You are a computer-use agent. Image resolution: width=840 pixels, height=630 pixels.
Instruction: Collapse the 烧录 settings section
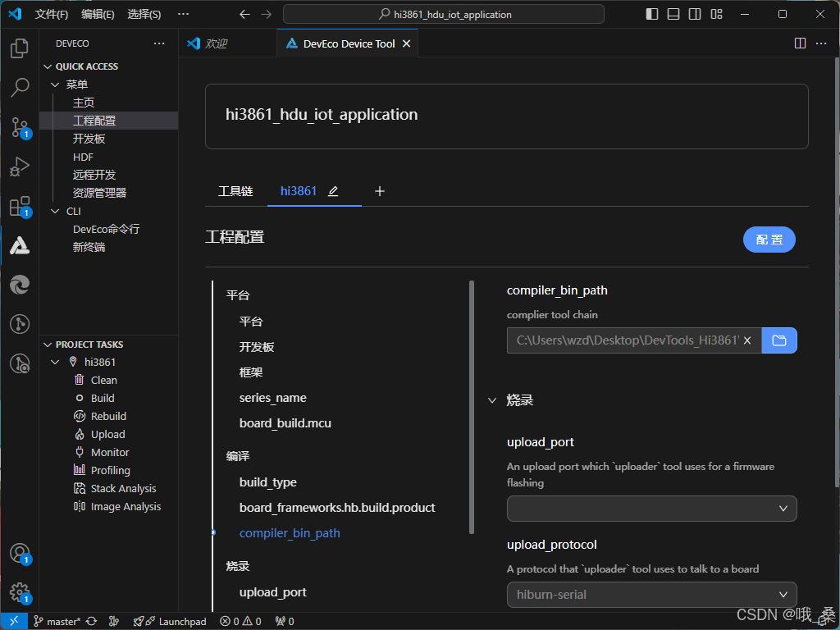pyautogui.click(x=492, y=400)
